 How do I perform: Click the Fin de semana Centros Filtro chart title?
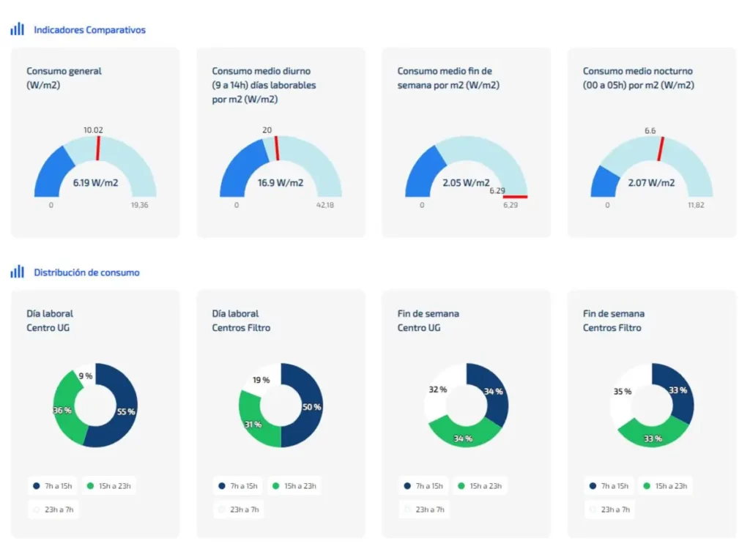click(614, 321)
